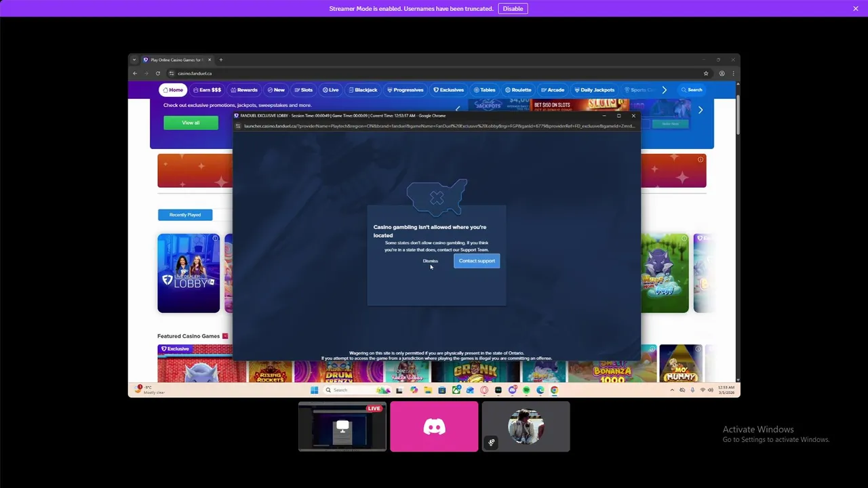
Task: Open the Rewards category
Action: pos(244,89)
